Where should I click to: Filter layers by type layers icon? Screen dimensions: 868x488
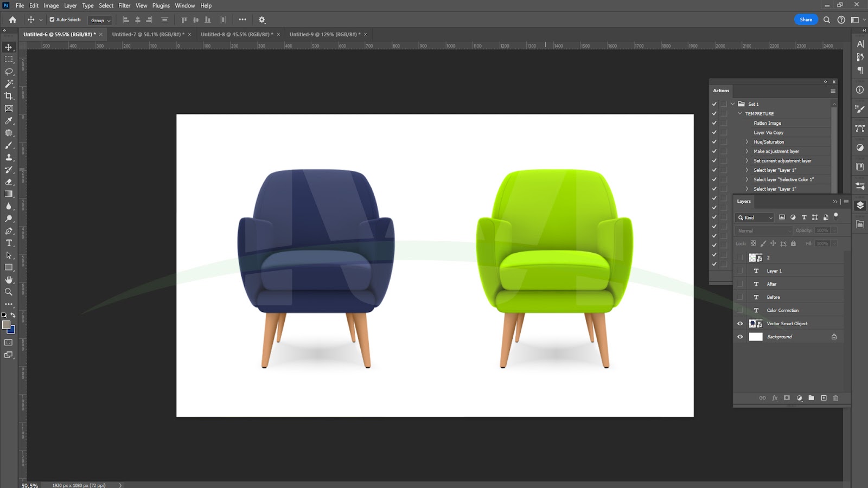click(x=804, y=217)
